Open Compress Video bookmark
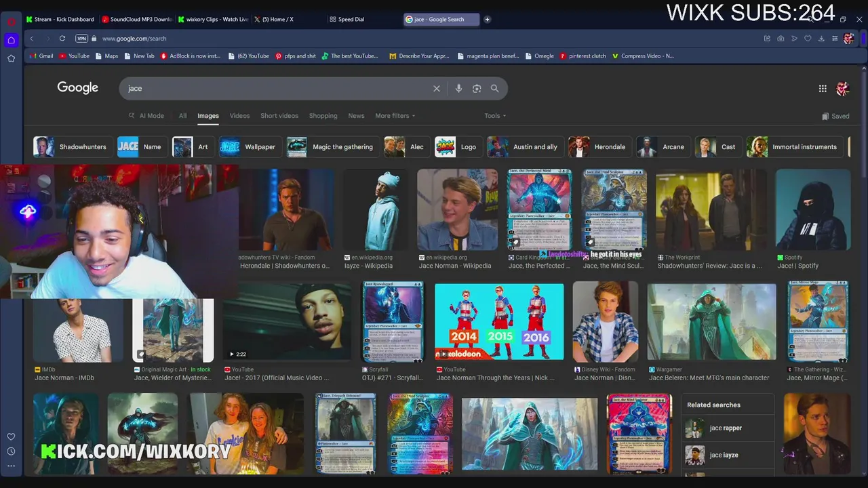Screen dimensions: 868x488 [643, 56]
